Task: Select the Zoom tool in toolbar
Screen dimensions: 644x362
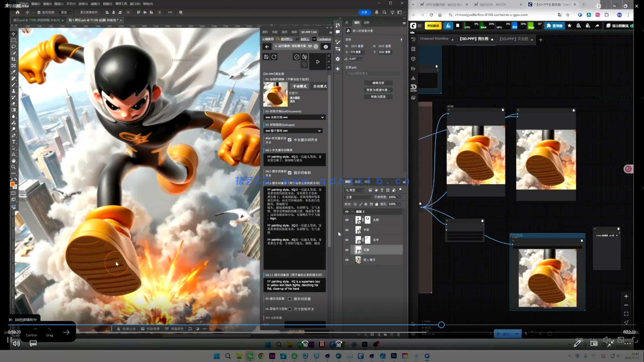Action: tap(13, 167)
